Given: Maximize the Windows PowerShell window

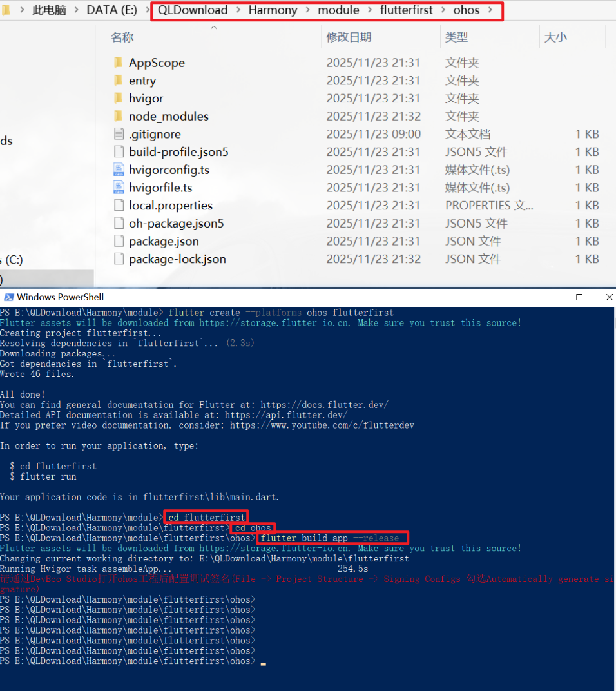Looking at the screenshot, I should [579, 297].
